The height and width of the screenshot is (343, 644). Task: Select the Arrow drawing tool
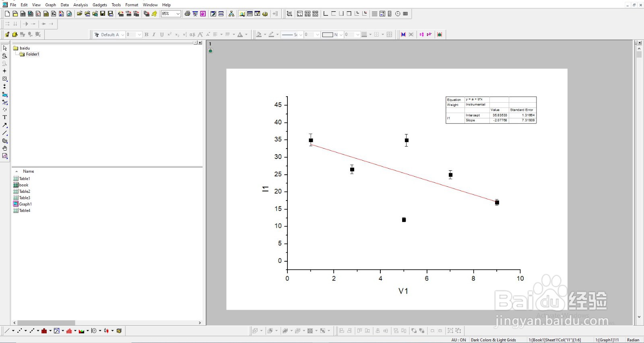tap(5, 125)
